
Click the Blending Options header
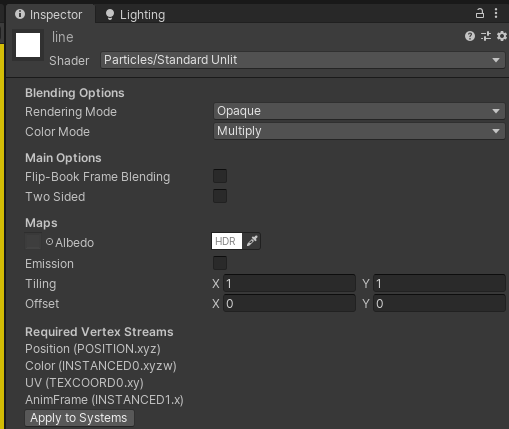click(75, 93)
